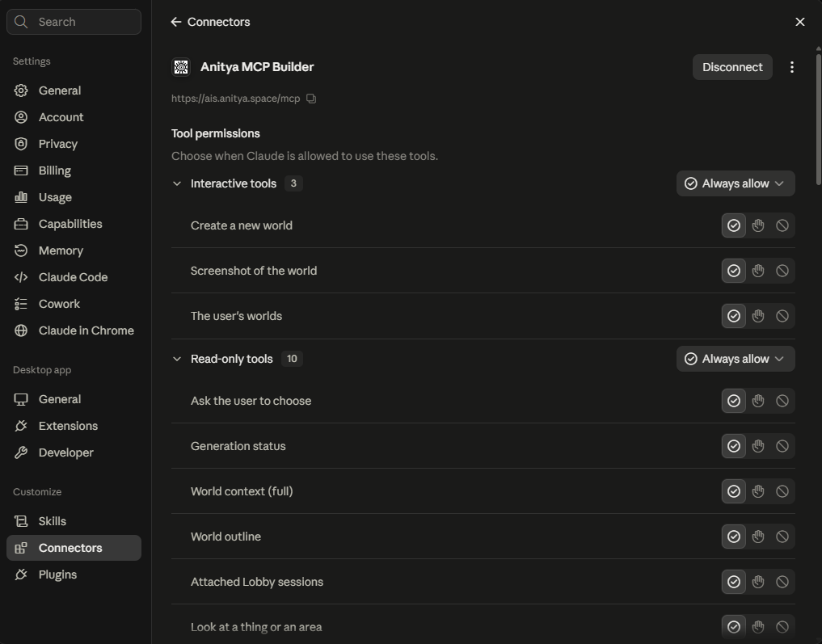Block The user's worlds tool
This screenshot has height=644, width=822.
click(782, 316)
